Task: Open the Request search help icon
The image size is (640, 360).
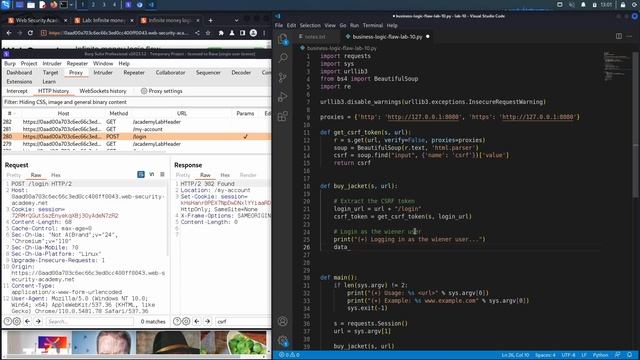Action: 7,321
